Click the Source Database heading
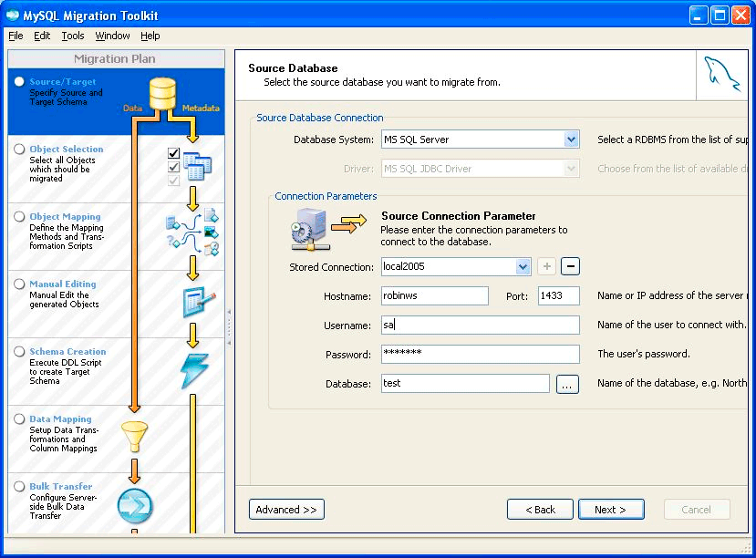756x558 pixels. pyautogui.click(x=293, y=68)
